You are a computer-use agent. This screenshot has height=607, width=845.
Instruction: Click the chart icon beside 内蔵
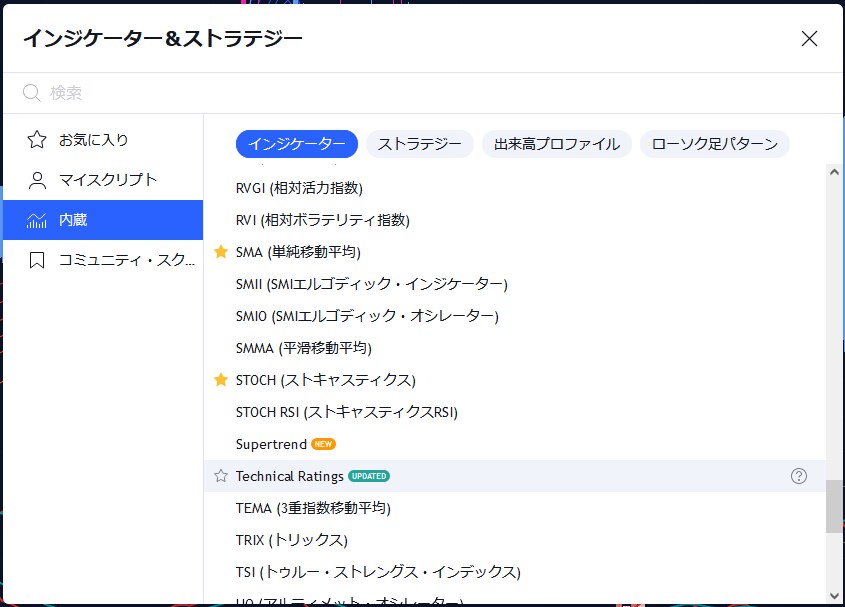(37, 220)
